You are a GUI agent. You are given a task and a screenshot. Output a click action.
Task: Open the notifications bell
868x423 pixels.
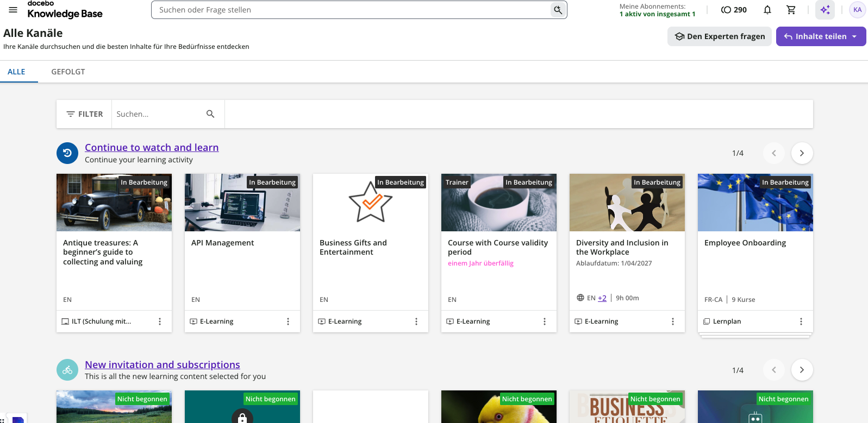point(767,10)
